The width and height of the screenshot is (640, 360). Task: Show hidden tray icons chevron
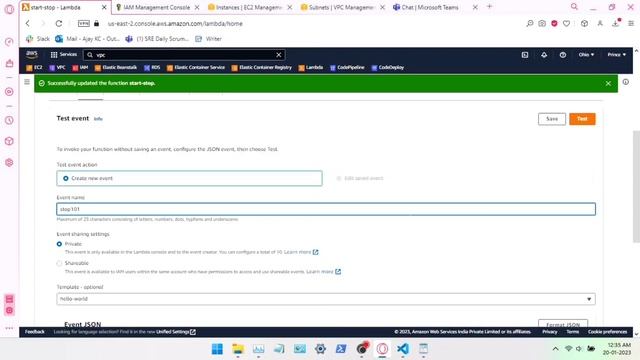click(x=556, y=349)
